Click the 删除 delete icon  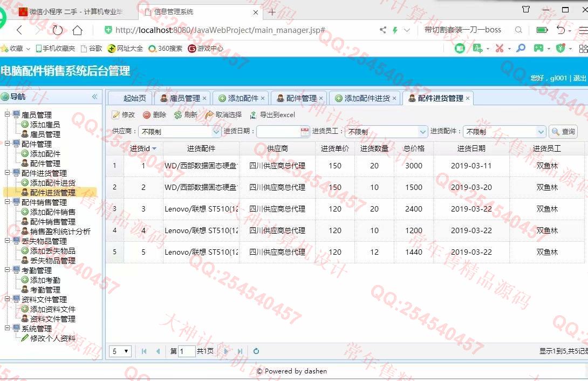tap(147, 115)
